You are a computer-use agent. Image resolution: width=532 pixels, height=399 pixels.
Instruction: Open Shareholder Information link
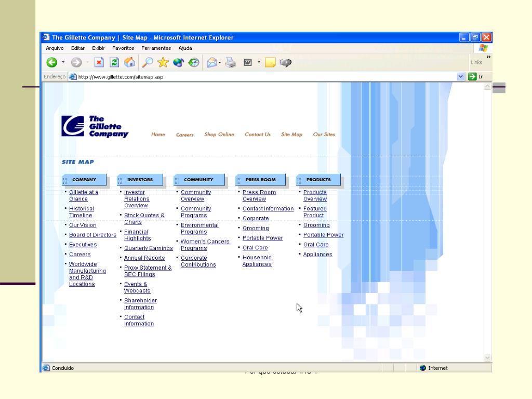click(140, 304)
